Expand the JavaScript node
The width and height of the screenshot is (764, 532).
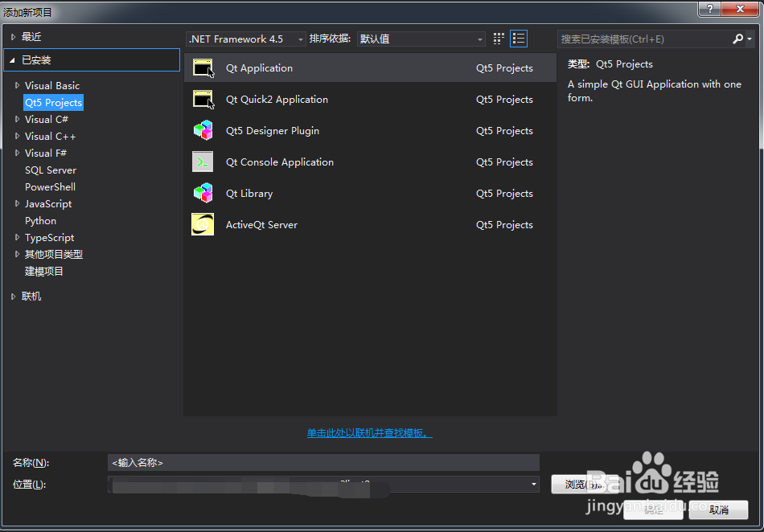click(17, 204)
